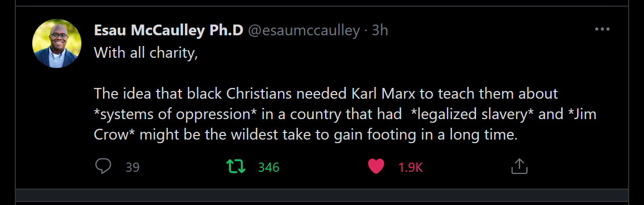This screenshot has width=644, height=205.
Task: Click the 346 retweet count
Action: [x=269, y=167]
